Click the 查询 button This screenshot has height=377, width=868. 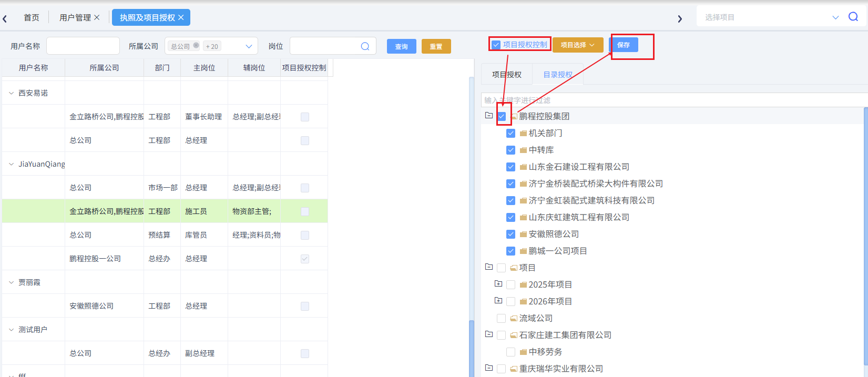point(402,46)
